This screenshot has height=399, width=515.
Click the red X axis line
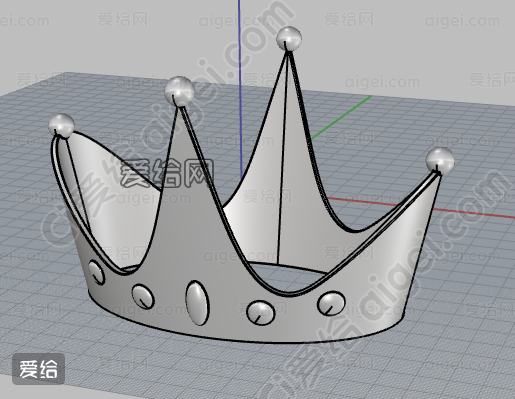pos(422,208)
